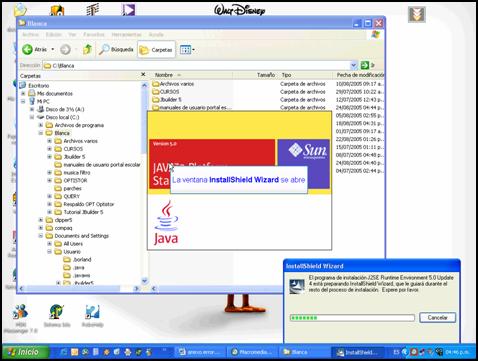Open the address bar dropdown
Screen dimensions: 478x361
click(x=354, y=65)
